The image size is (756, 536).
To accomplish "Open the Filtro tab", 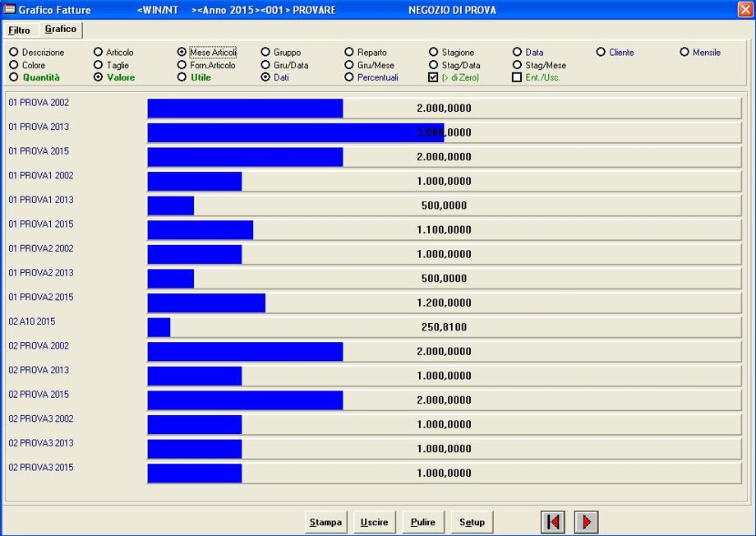I will [19, 30].
